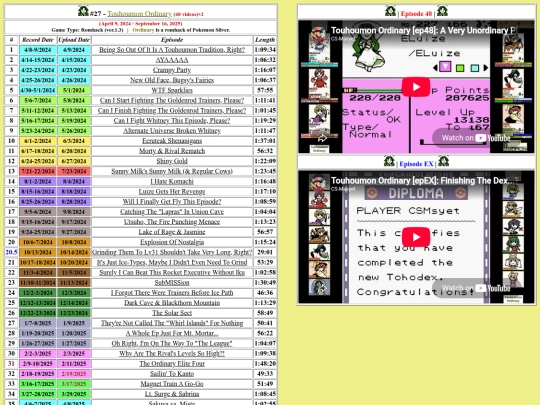Image resolution: width=540 pixels, height=405 pixels.
Task: Click character icon right of Episode 48 label
Action: click(x=442, y=11)
